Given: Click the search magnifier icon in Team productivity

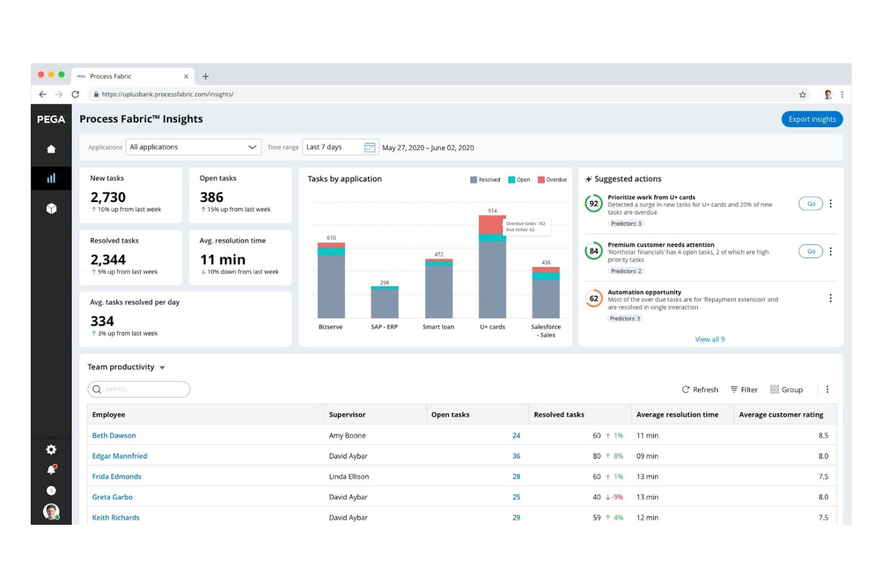Looking at the screenshot, I should pyautogui.click(x=97, y=389).
